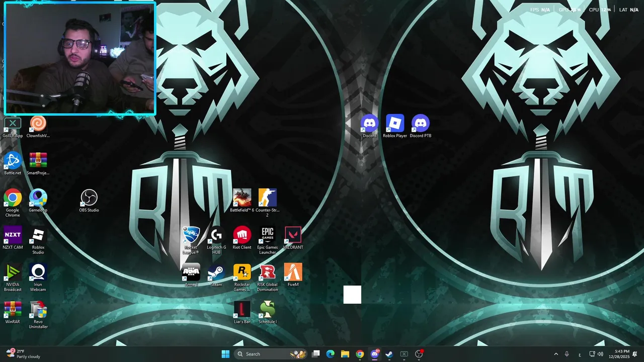The height and width of the screenshot is (362, 644).
Task: Select the Rockstar Games desktop icon
Action: coord(242,278)
